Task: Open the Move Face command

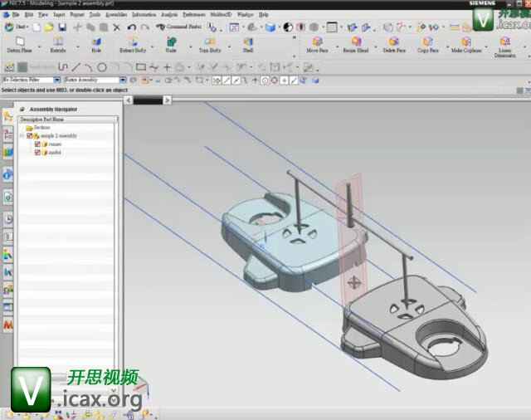Action: click(x=317, y=44)
